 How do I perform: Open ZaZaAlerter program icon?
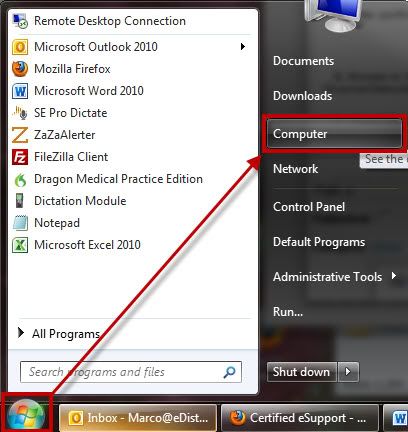click(x=20, y=135)
